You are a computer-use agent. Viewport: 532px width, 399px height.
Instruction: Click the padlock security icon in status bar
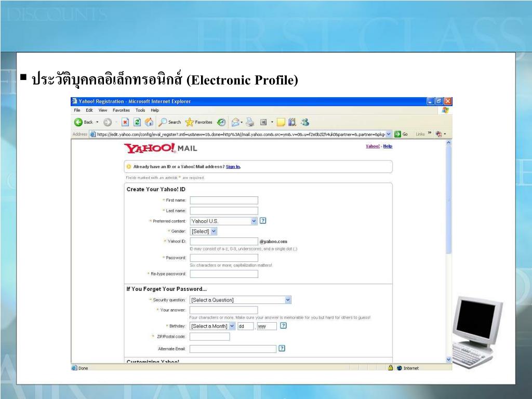(x=391, y=368)
